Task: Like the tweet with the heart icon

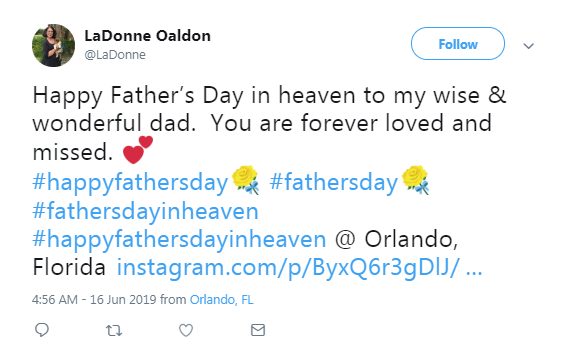Action: tap(186, 330)
